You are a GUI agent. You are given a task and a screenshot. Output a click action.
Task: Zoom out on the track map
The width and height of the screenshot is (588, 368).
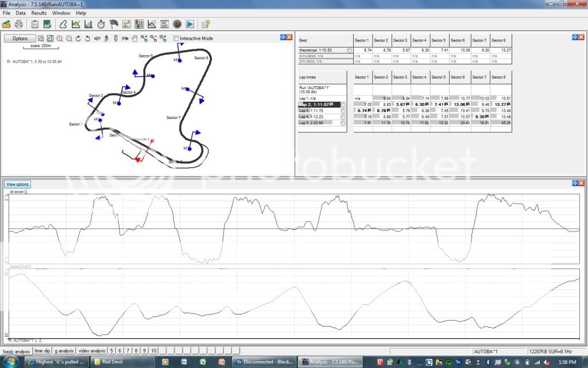coord(69,39)
